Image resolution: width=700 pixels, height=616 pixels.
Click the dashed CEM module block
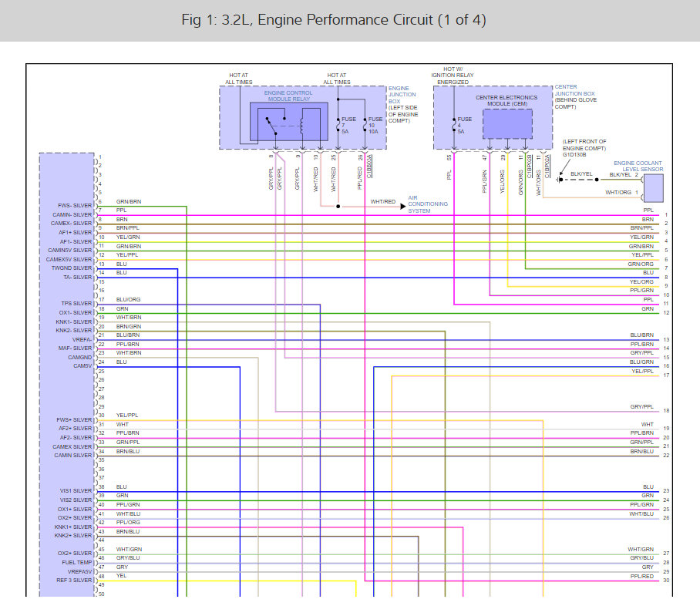[507, 123]
